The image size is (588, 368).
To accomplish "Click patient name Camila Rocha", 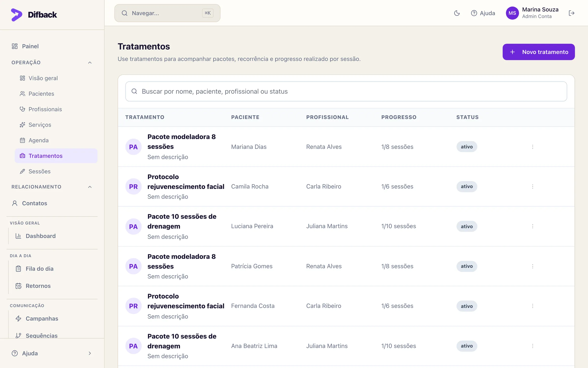I will point(250,186).
